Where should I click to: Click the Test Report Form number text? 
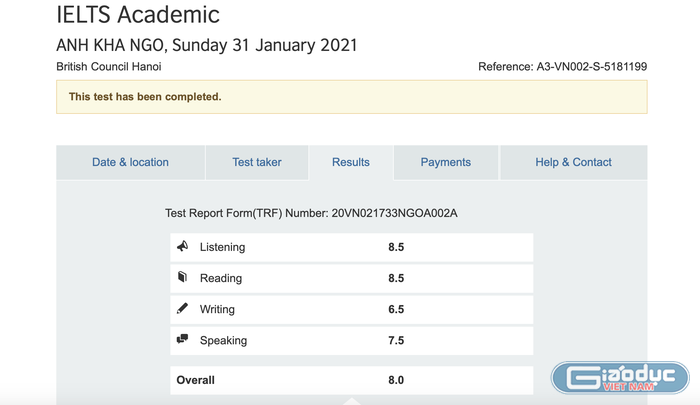[311, 213]
